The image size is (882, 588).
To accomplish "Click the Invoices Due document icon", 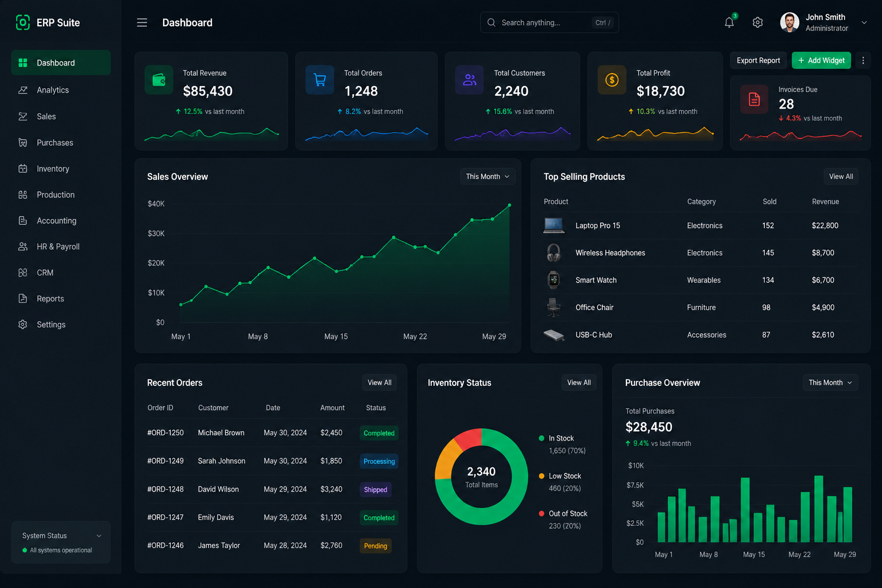I will tap(755, 99).
